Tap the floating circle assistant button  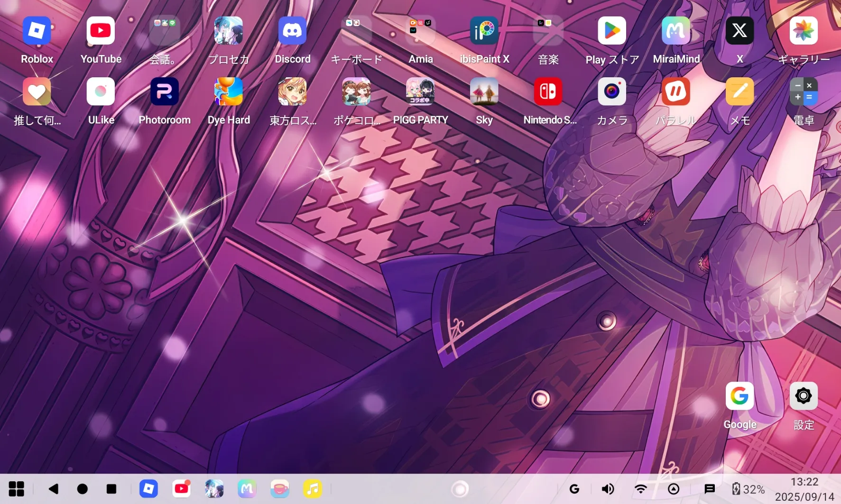(460, 489)
